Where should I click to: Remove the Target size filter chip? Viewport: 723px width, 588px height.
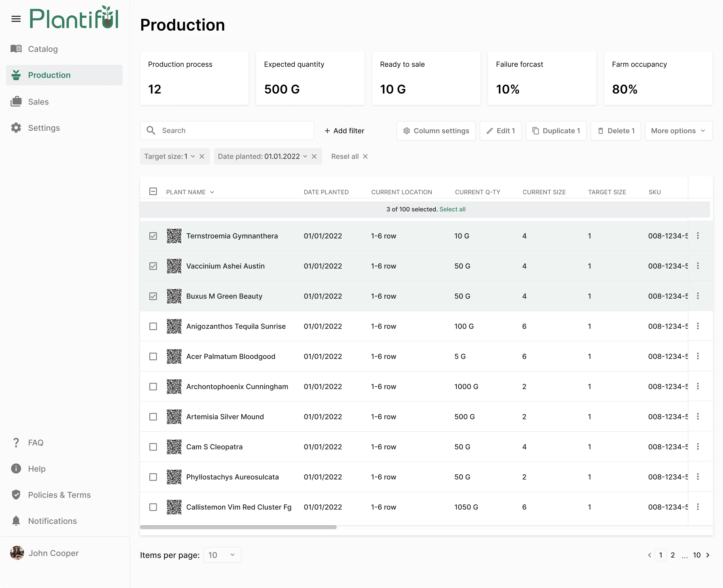tap(202, 157)
